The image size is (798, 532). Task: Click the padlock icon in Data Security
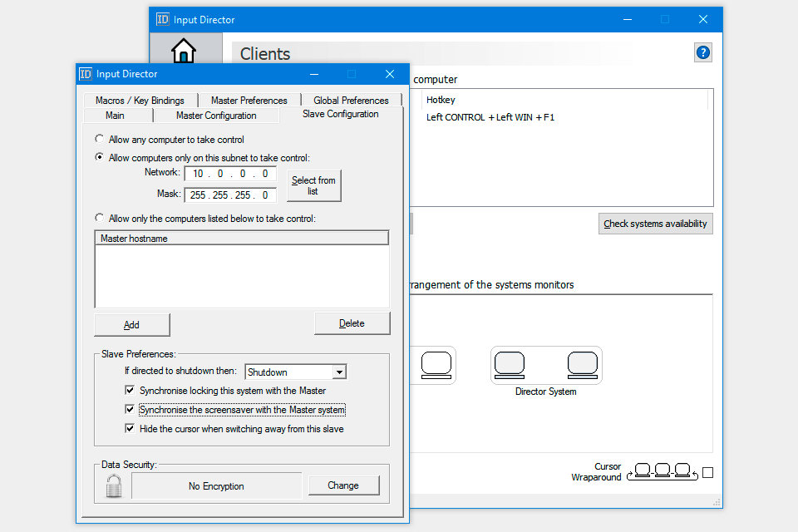114,485
